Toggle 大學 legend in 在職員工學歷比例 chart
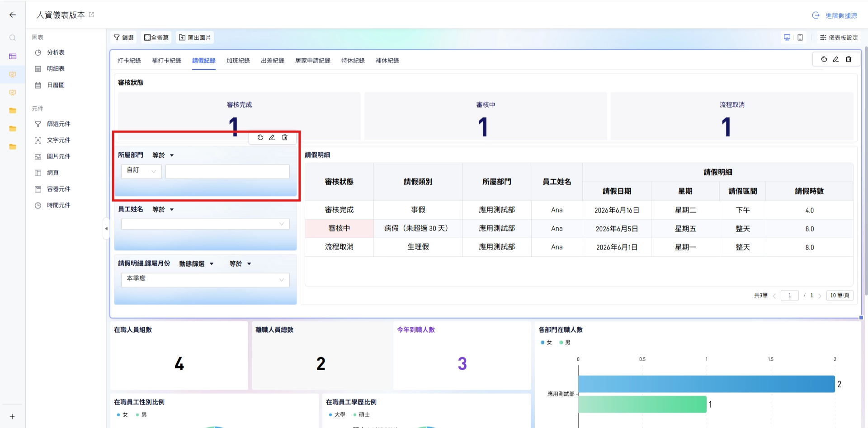 pyautogui.click(x=337, y=415)
